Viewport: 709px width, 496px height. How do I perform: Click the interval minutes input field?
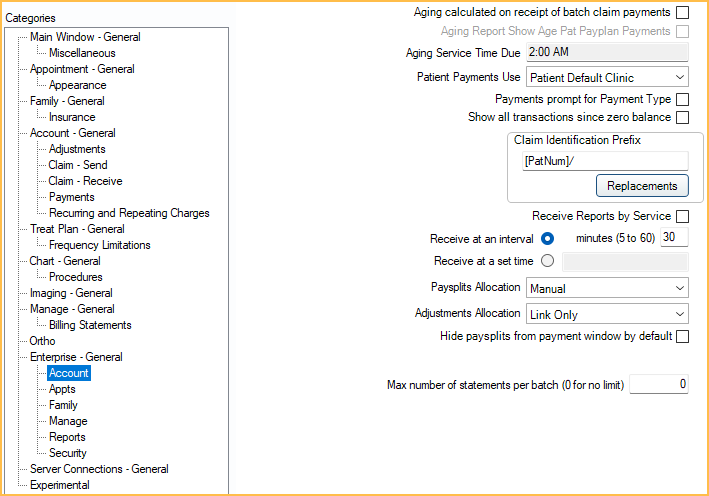[x=674, y=237]
